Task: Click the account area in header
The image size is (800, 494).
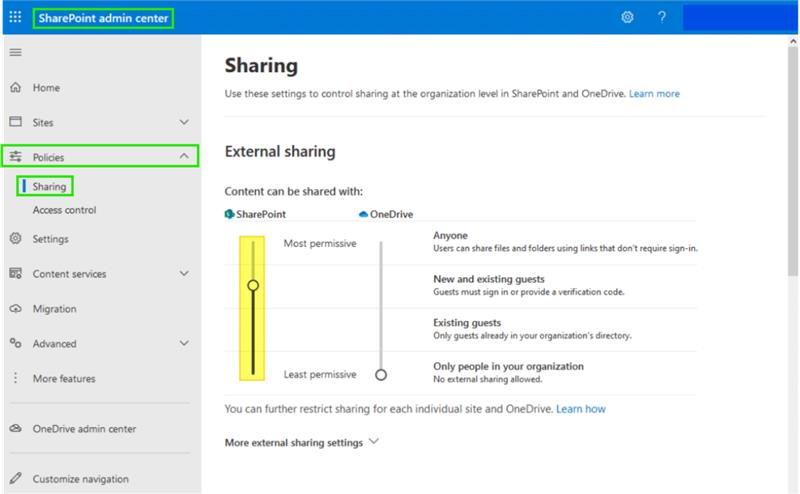Action: click(x=740, y=17)
